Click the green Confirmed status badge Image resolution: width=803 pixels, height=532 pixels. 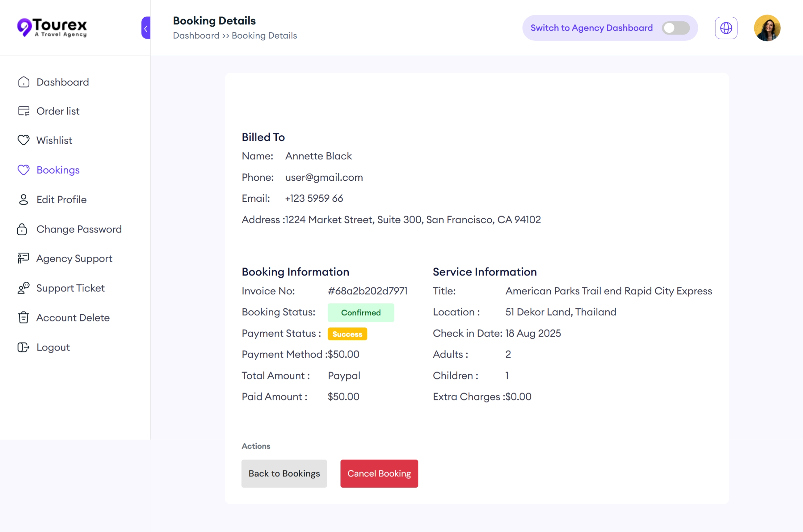tap(360, 313)
